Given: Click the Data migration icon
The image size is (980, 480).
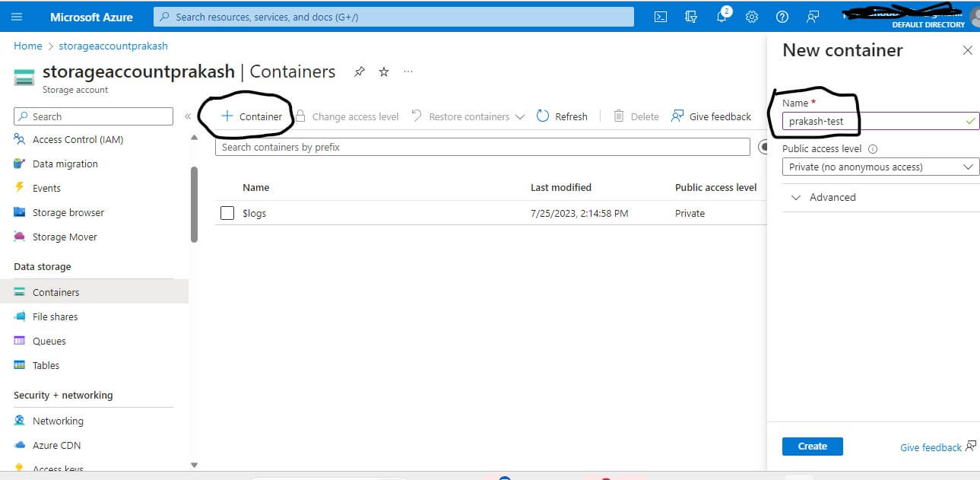Looking at the screenshot, I should (x=20, y=164).
